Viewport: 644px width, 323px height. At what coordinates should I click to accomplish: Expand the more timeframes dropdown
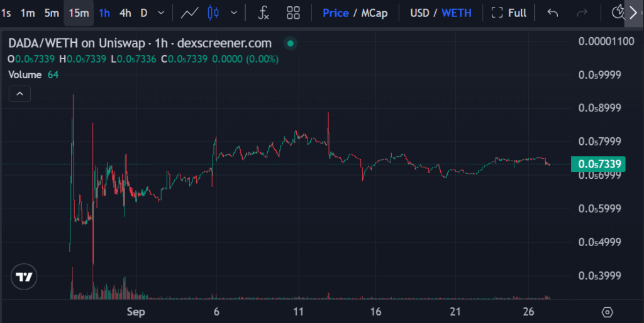point(162,13)
